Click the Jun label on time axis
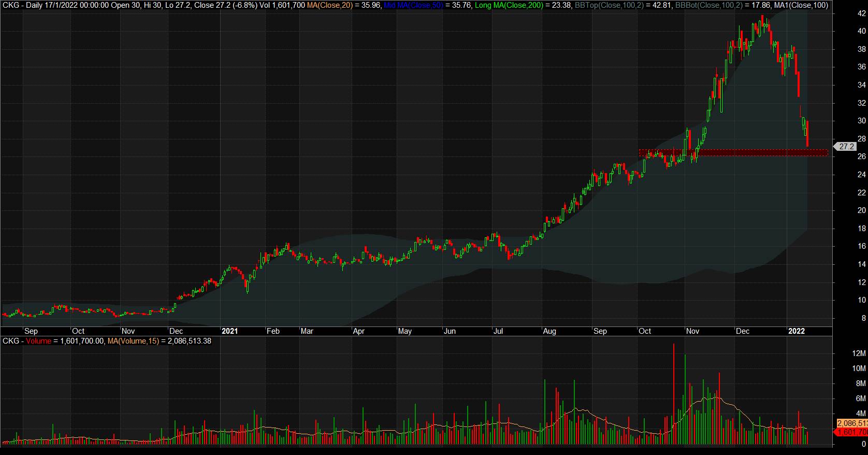The image size is (868, 455). coord(450,331)
